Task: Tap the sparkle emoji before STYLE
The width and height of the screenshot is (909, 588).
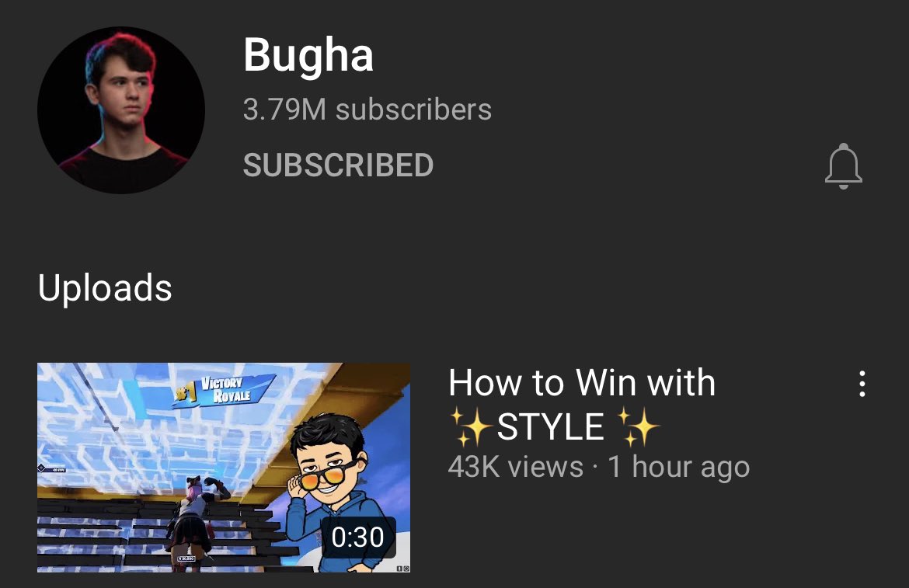Action: pos(471,427)
